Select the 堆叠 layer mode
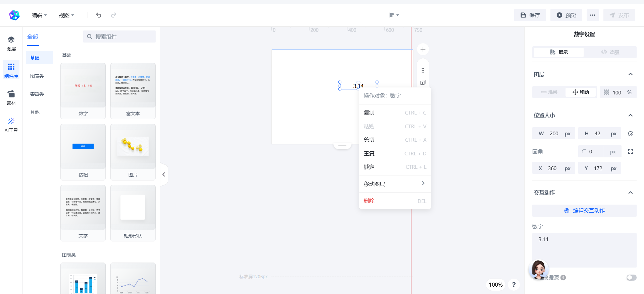The height and width of the screenshot is (294, 644). click(x=549, y=92)
